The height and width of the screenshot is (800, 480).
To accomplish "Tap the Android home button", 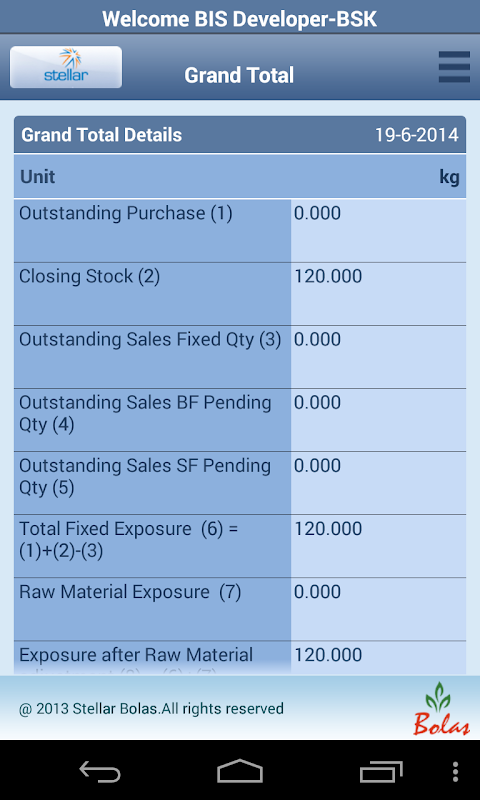I will tap(240, 771).
